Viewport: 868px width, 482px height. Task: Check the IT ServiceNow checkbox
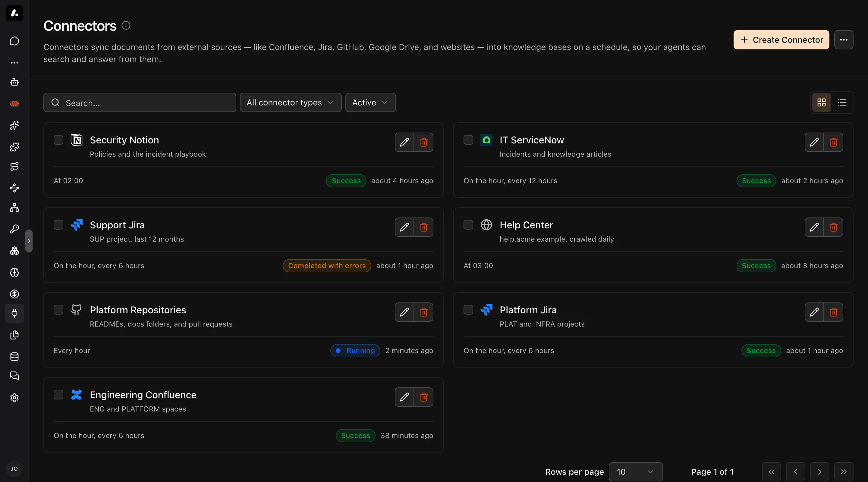tap(468, 140)
